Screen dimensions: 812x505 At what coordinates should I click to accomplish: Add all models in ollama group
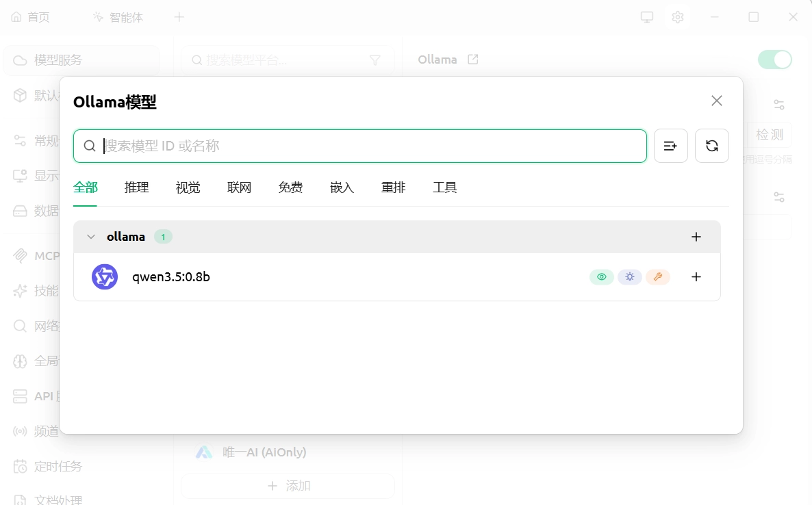click(696, 237)
